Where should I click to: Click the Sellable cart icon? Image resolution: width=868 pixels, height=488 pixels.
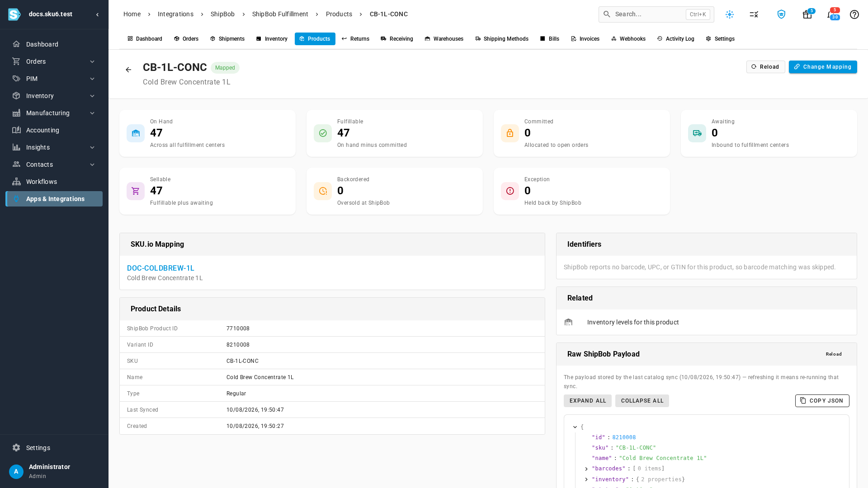136,191
